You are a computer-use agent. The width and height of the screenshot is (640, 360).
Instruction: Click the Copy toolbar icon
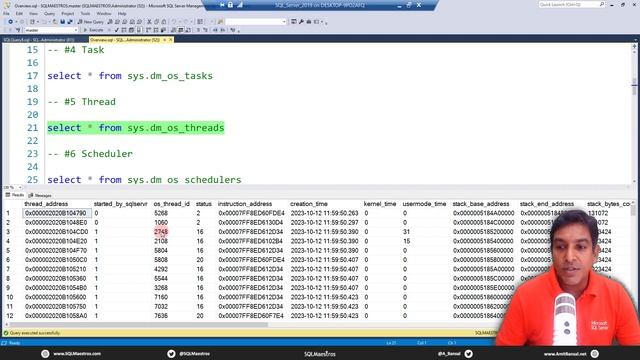156,22
